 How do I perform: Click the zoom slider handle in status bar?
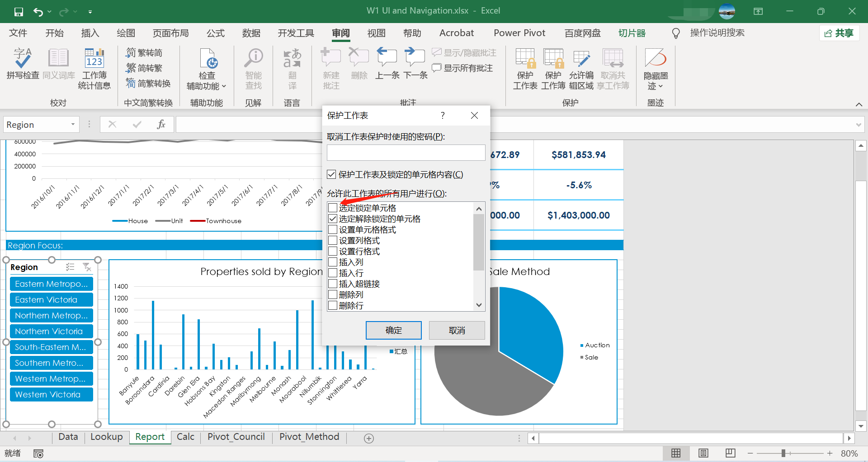pyautogui.click(x=783, y=453)
